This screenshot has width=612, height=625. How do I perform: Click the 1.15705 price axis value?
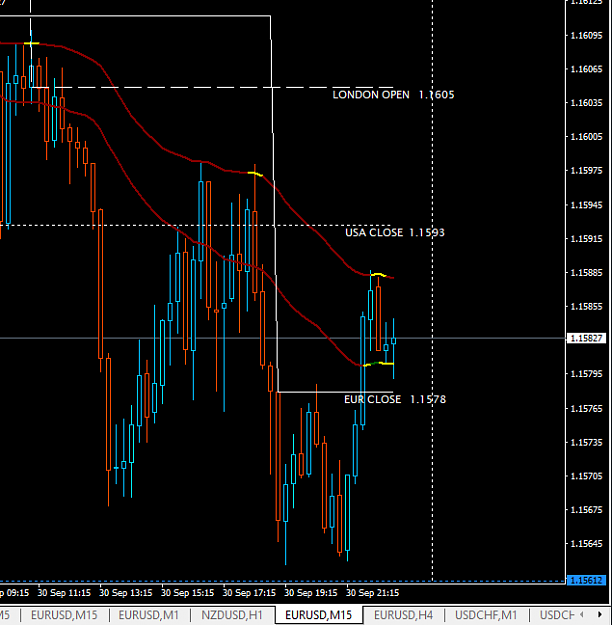coord(586,476)
